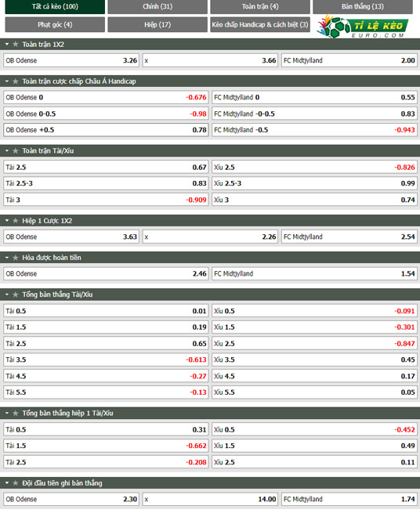This screenshot has width=420, height=513.
Task: Collapse the Tổng bàn thắng Tài/Xỉu arrow
Action: pos(7,294)
